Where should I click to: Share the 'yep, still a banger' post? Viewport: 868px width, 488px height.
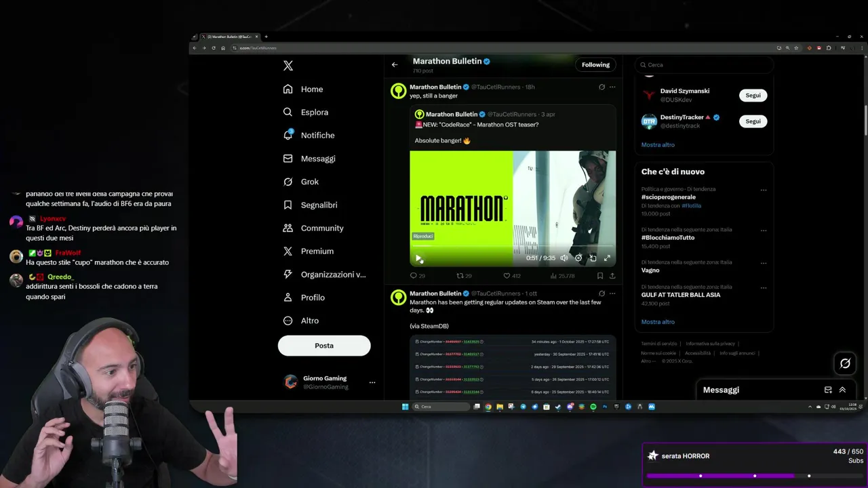[x=612, y=276]
